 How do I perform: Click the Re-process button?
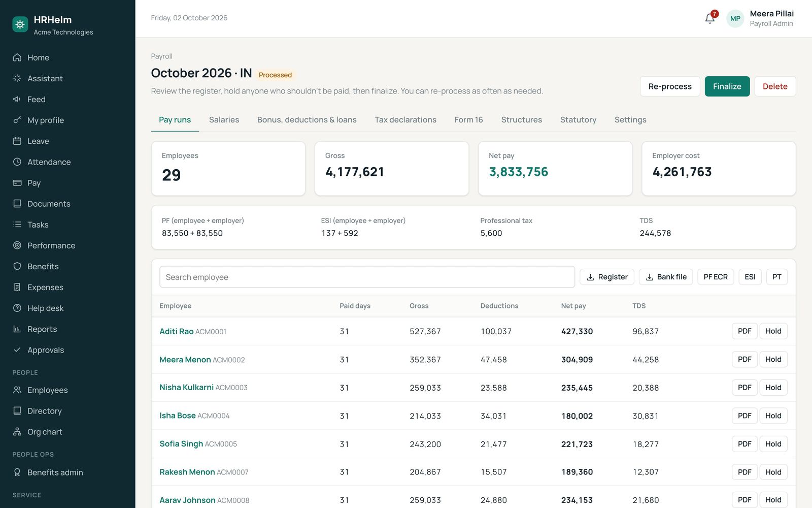click(x=670, y=86)
